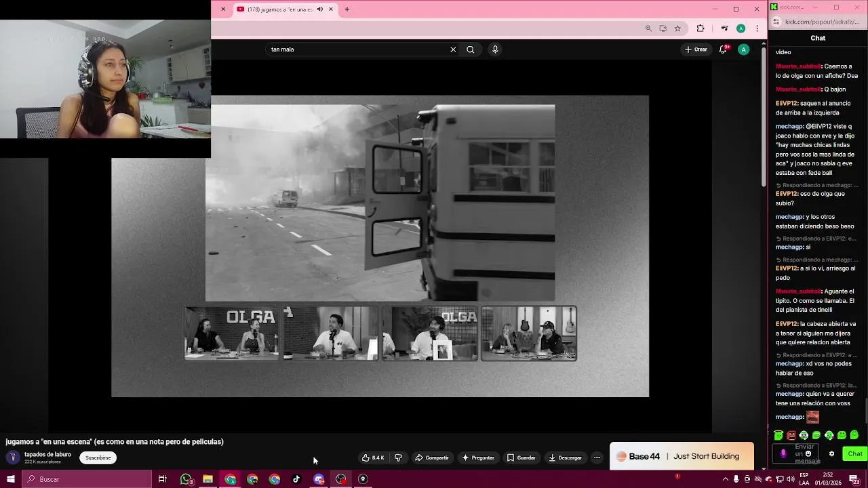868x488 pixels.
Task: Subscribe with the Suscribirse button
Action: [98, 457]
